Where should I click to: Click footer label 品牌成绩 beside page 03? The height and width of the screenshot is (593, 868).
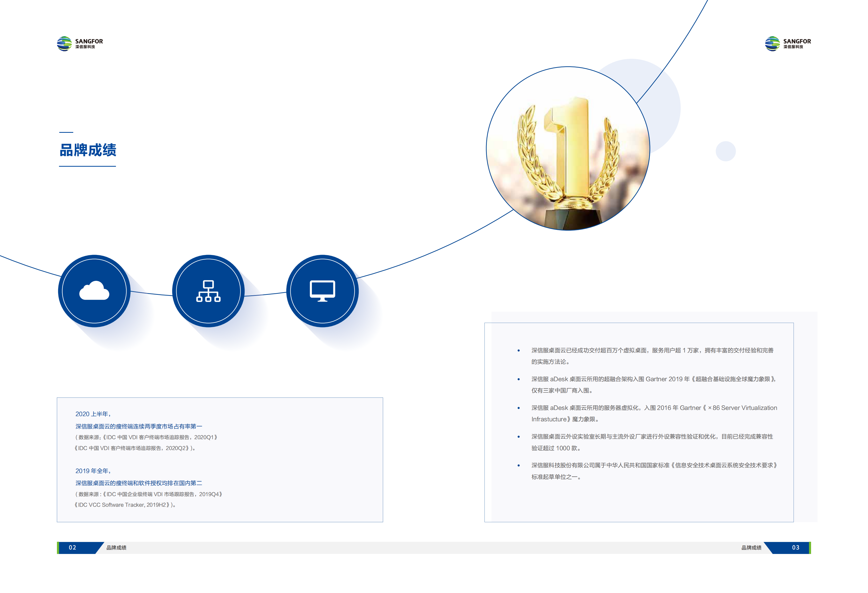[x=751, y=547]
